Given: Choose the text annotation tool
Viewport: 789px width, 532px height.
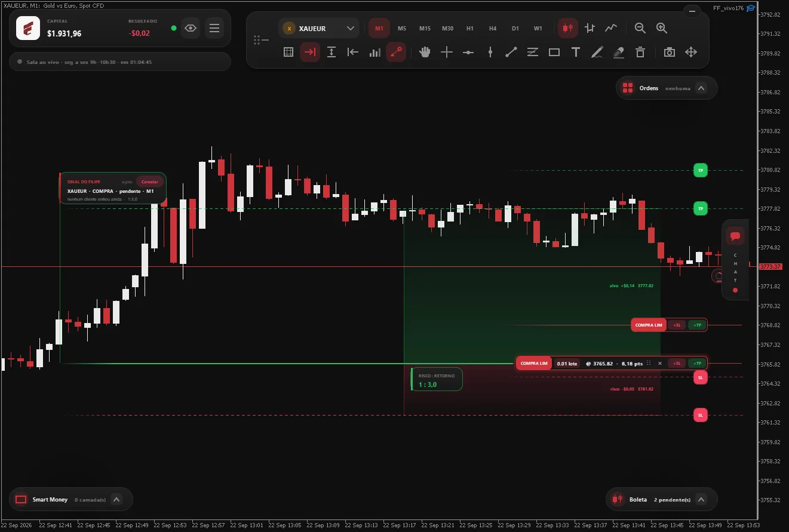Looking at the screenshot, I should (576, 52).
